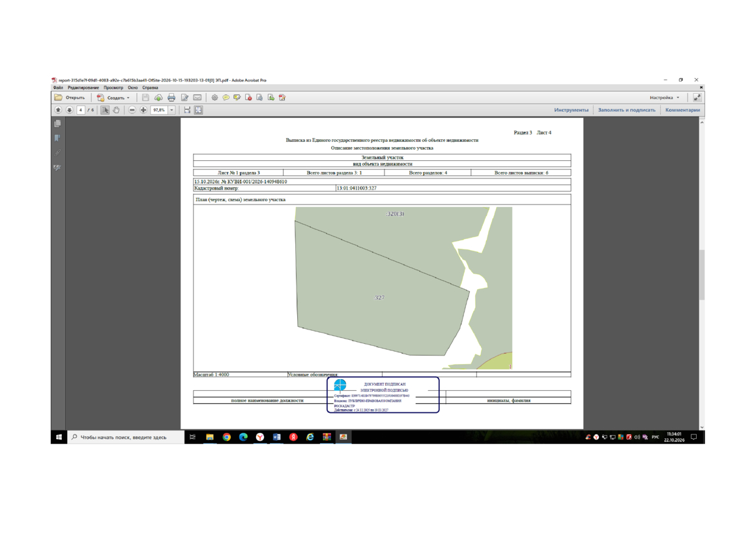The height and width of the screenshot is (534, 756).
Task: Click the current page number field
Action: coord(81,110)
